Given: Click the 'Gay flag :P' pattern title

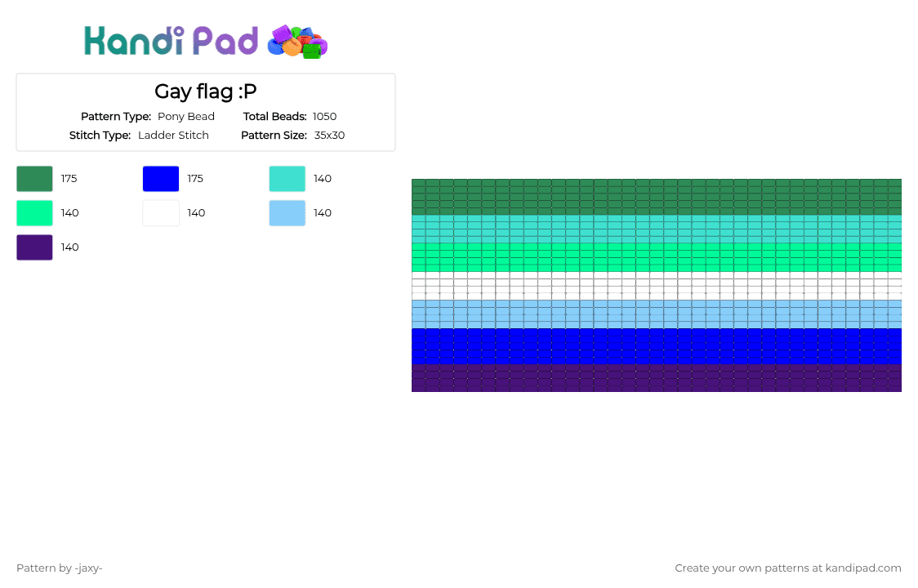Looking at the screenshot, I should (206, 91).
